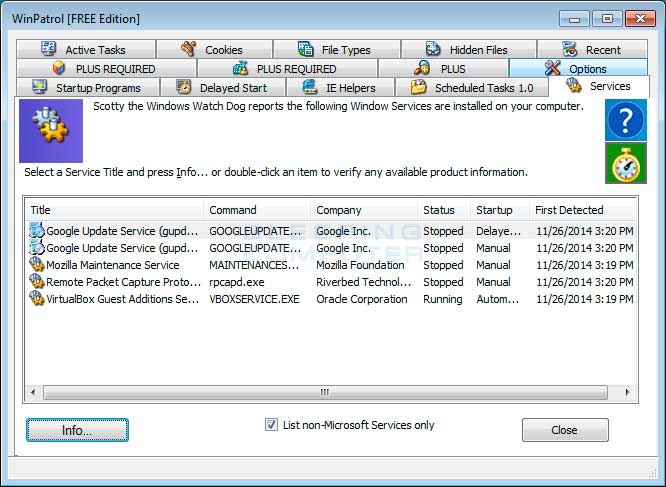Click the Delaye... startup cell
Screen dimensions: 666x487
(x=498, y=231)
